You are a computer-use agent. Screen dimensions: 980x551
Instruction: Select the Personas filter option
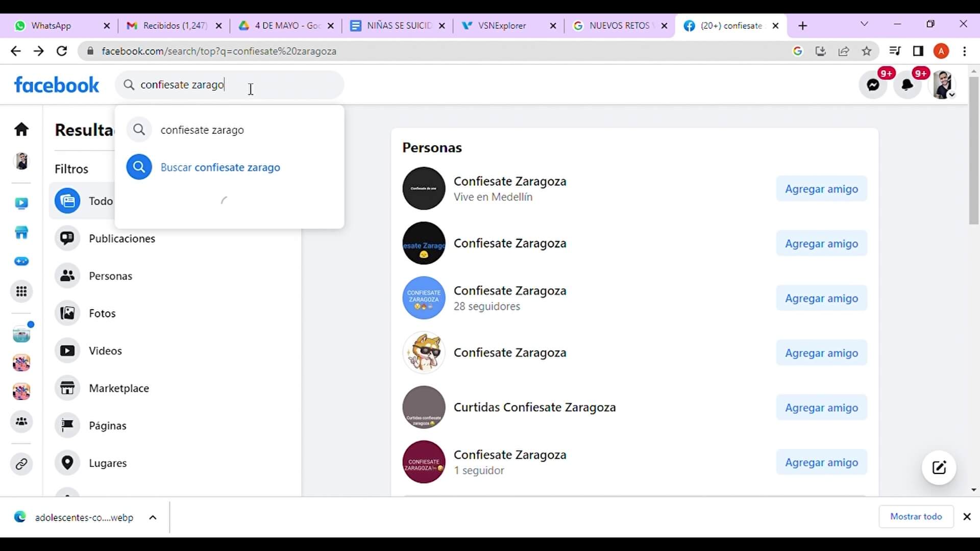tap(110, 276)
